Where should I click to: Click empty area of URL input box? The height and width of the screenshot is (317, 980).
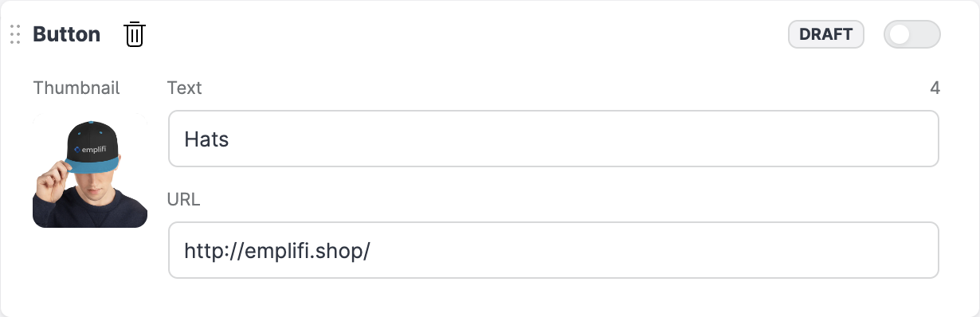coord(653,250)
